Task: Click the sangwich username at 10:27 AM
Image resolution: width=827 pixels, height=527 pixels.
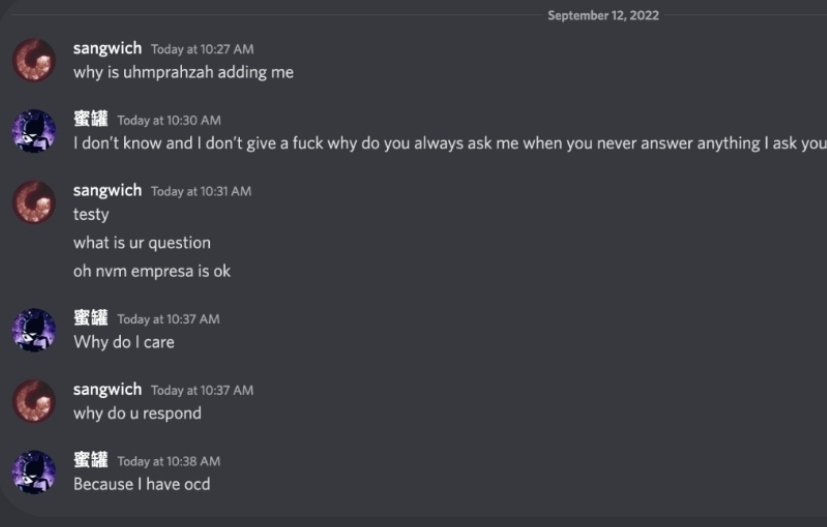Action: (107, 48)
